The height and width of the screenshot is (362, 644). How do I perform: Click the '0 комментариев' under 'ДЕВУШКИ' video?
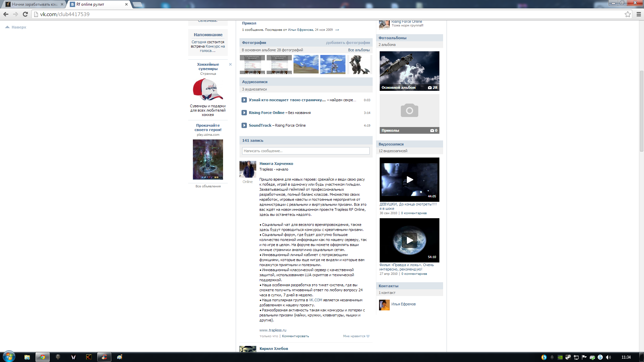click(x=414, y=213)
